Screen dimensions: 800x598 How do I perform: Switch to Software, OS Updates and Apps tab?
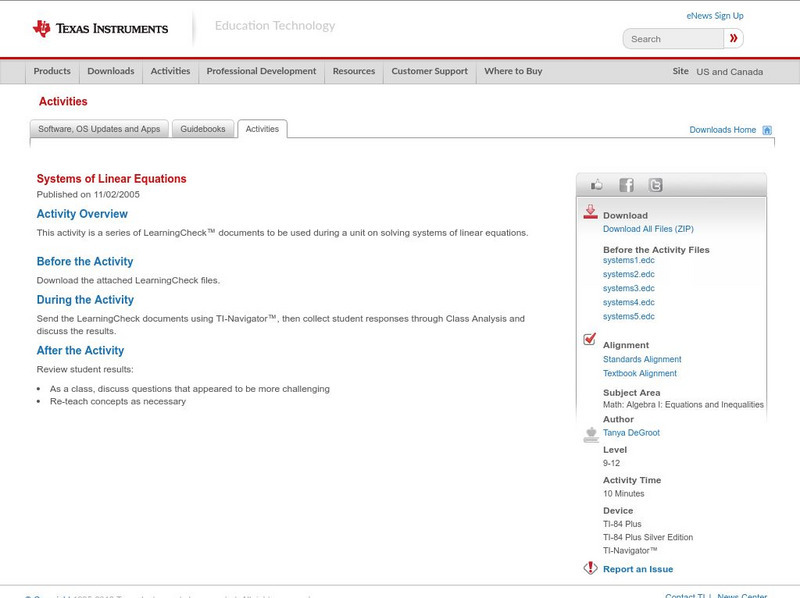point(99,129)
